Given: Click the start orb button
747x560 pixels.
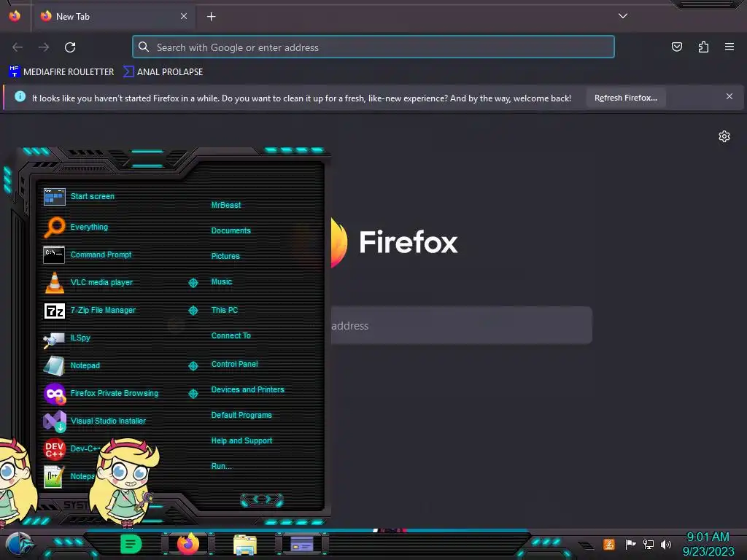Looking at the screenshot, I should (x=20, y=545).
